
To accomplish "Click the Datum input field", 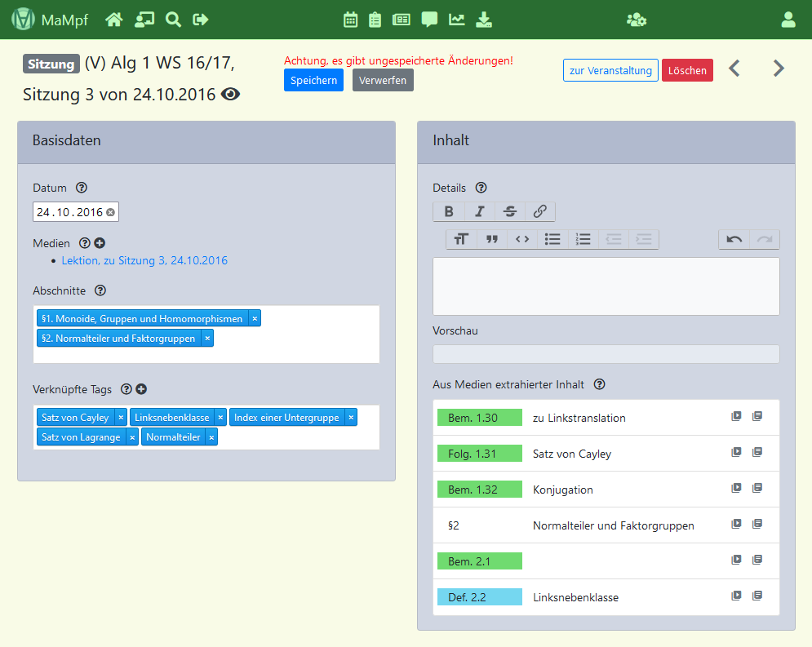I will (x=69, y=212).
